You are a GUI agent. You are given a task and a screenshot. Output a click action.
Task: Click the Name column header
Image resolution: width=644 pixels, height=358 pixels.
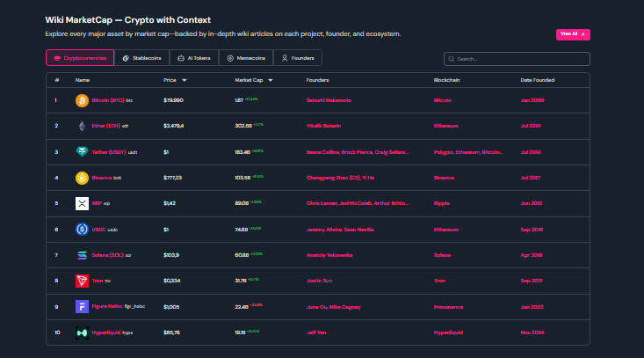click(82, 80)
